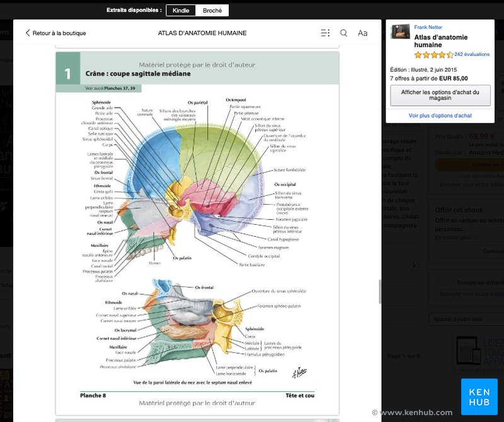Open the search magnifier in the reader
The image size is (504, 422).
(x=343, y=33)
